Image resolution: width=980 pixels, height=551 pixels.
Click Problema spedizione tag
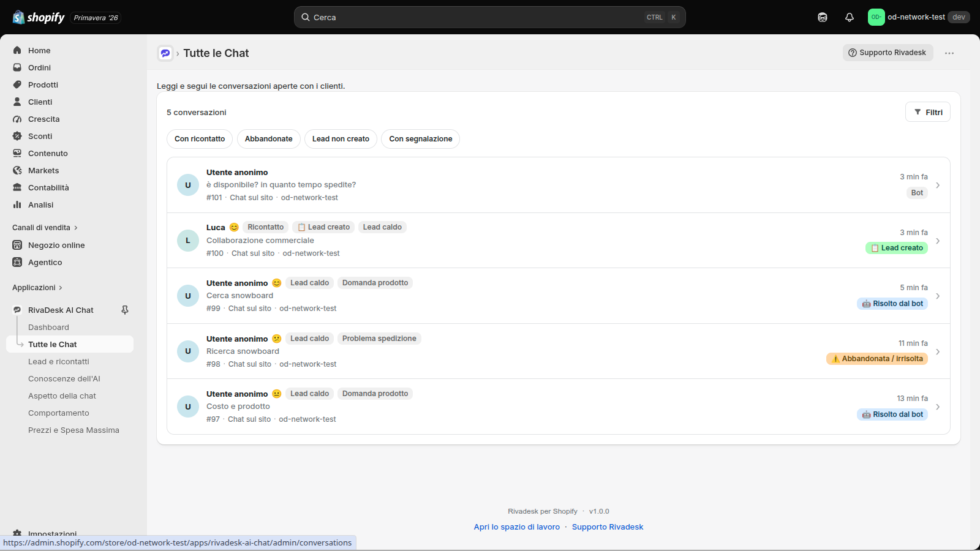(379, 339)
